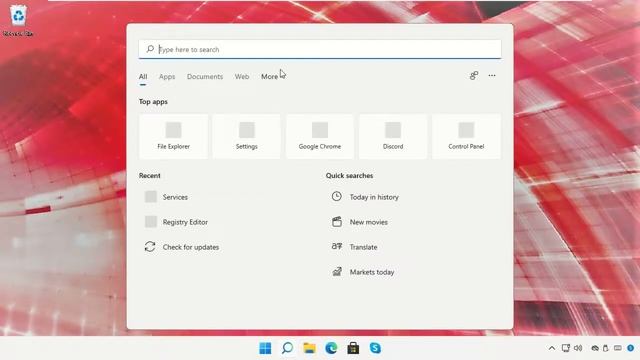The height and width of the screenshot is (360, 640).
Task: Open Microsoft Store from taskbar
Action: [353, 348]
